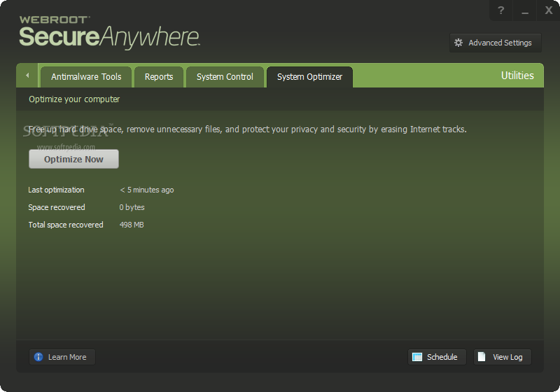Click the '< 5 minutes ago' value
Screen dimensions: 560x392
[147, 190]
